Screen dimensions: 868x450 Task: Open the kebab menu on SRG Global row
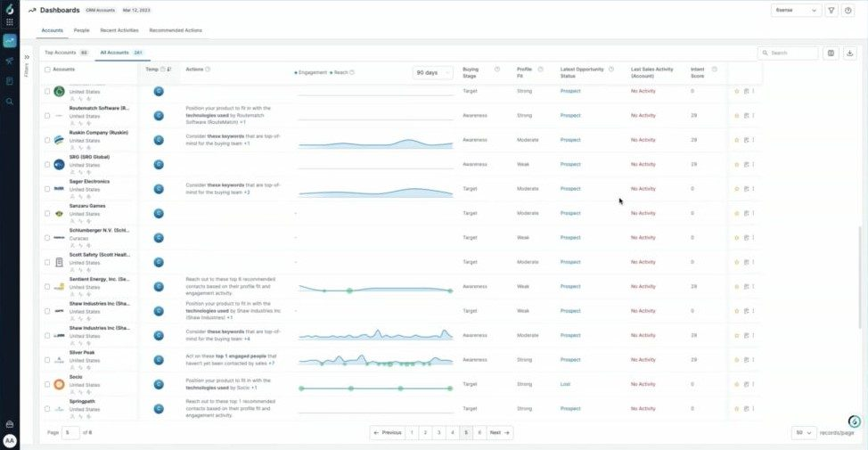coord(753,164)
